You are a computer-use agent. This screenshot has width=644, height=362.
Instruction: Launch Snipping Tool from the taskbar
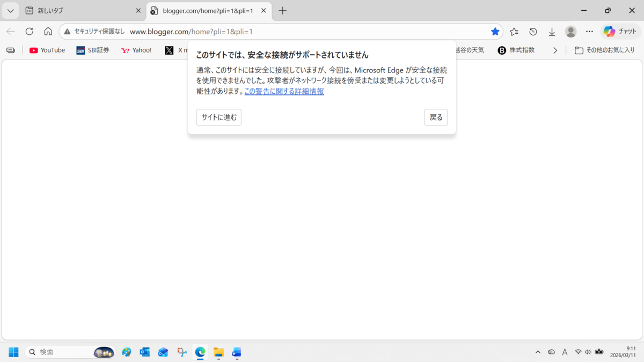click(182, 352)
